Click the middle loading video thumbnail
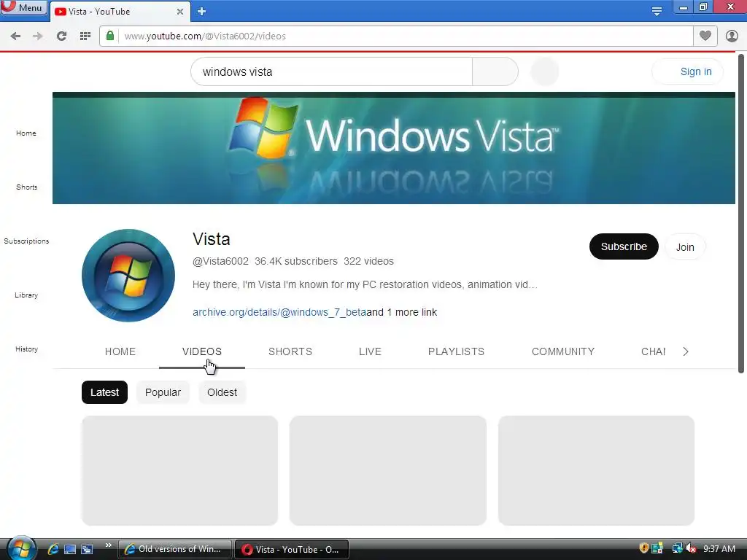Viewport: 747px width, 560px height. (x=388, y=470)
